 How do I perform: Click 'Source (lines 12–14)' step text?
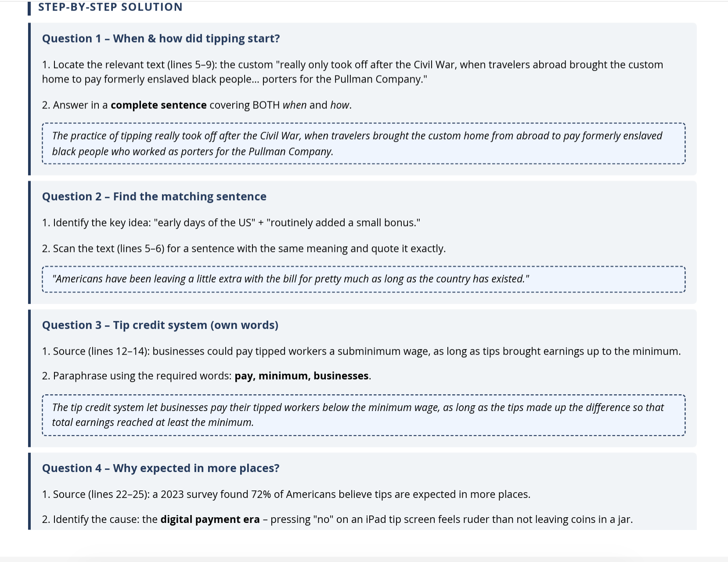click(x=361, y=351)
